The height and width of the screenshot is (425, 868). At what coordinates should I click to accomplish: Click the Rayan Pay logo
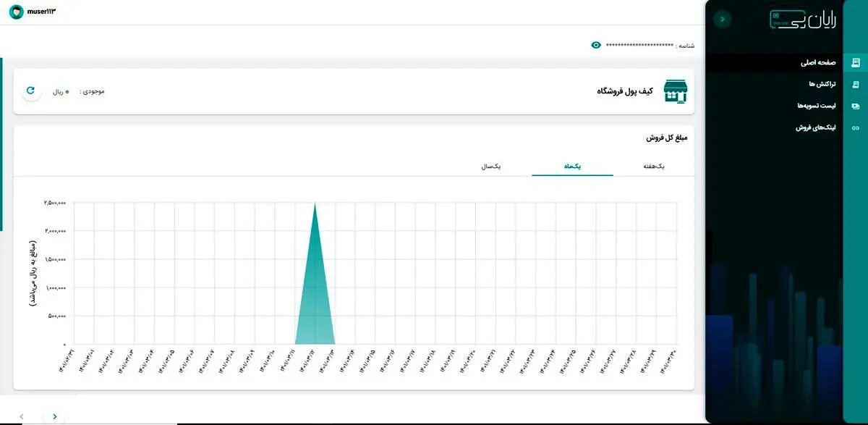(x=803, y=20)
